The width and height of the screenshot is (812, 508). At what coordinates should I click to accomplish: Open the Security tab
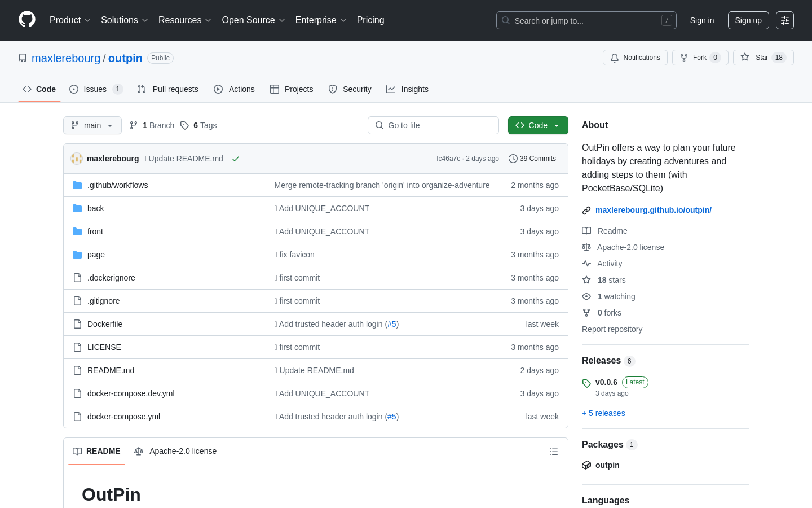(x=350, y=89)
